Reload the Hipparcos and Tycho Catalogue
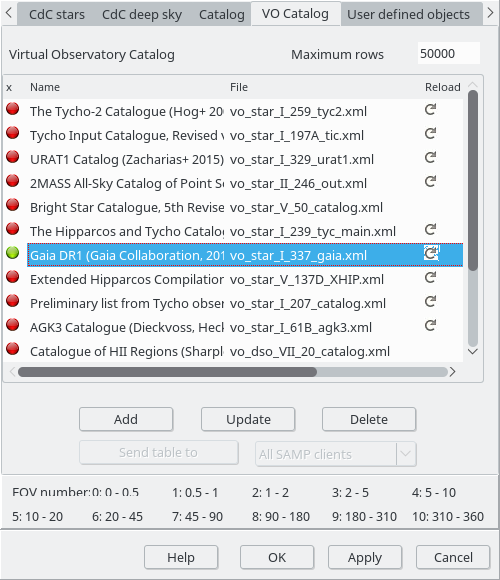500x580 pixels. pos(430,230)
